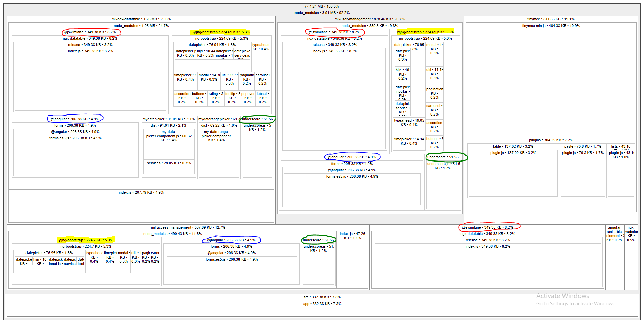Select "@ng-bootstrap • 224.7 KB • 5.3%" block

coord(86,240)
